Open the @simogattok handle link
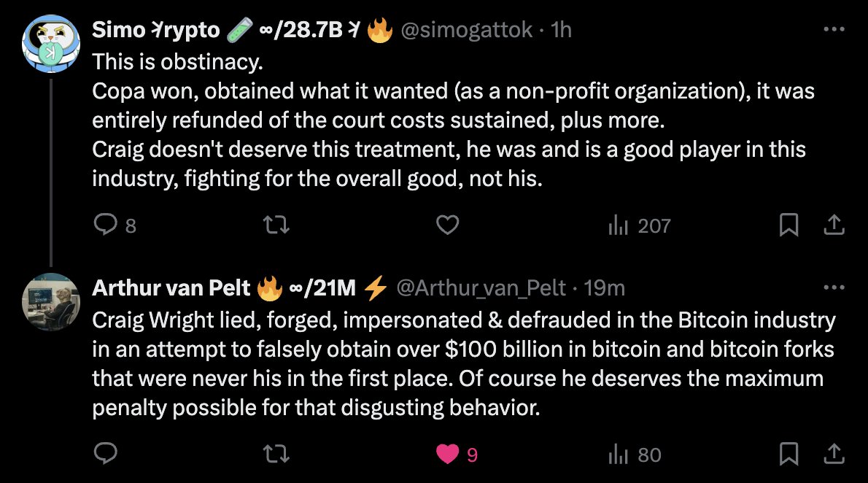The image size is (868, 483). 467,30
